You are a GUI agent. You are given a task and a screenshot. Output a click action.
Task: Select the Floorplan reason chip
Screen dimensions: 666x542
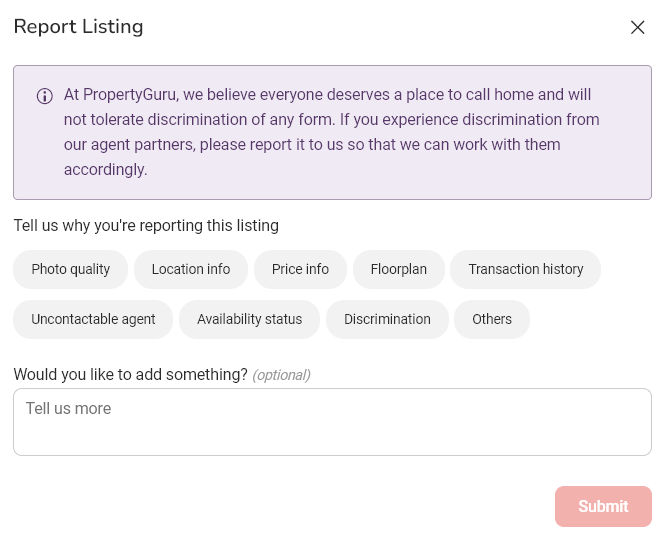(398, 269)
